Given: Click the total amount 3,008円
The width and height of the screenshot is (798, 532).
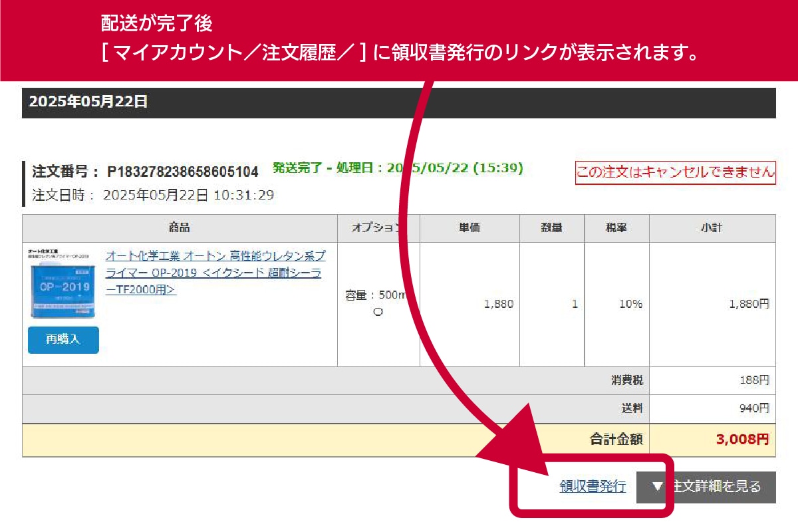Looking at the screenshot, I should pyautogui.click(x=742, y=440).
